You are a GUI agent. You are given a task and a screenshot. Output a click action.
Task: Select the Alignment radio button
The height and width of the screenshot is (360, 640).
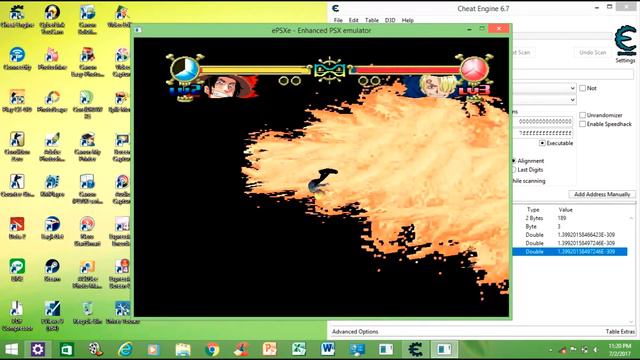point(513,161)
